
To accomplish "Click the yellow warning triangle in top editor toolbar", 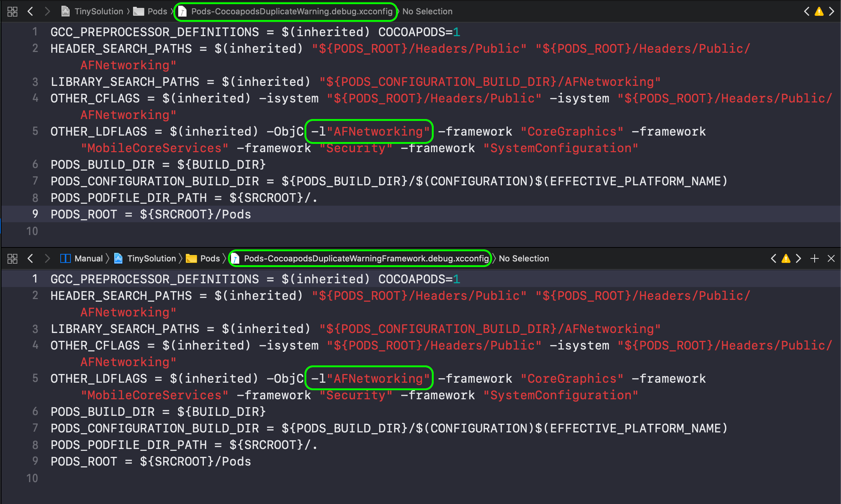I will click(x=818, y=11).
